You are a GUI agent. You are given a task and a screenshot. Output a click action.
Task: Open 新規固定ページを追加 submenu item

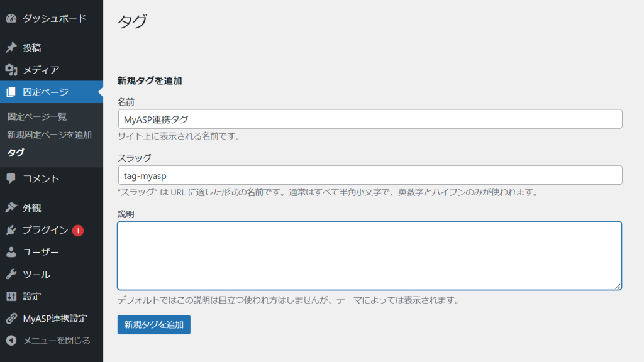pos(49,134)
